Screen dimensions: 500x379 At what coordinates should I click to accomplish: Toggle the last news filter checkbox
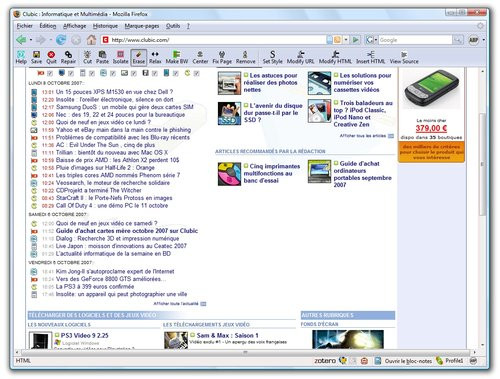point(196,73)
